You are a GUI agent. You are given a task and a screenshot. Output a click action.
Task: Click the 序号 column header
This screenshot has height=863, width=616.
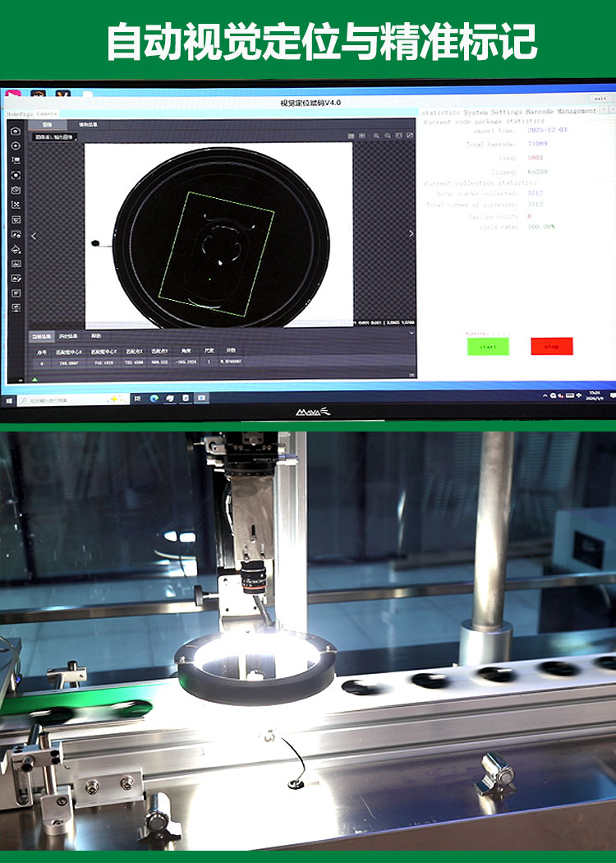41,352
